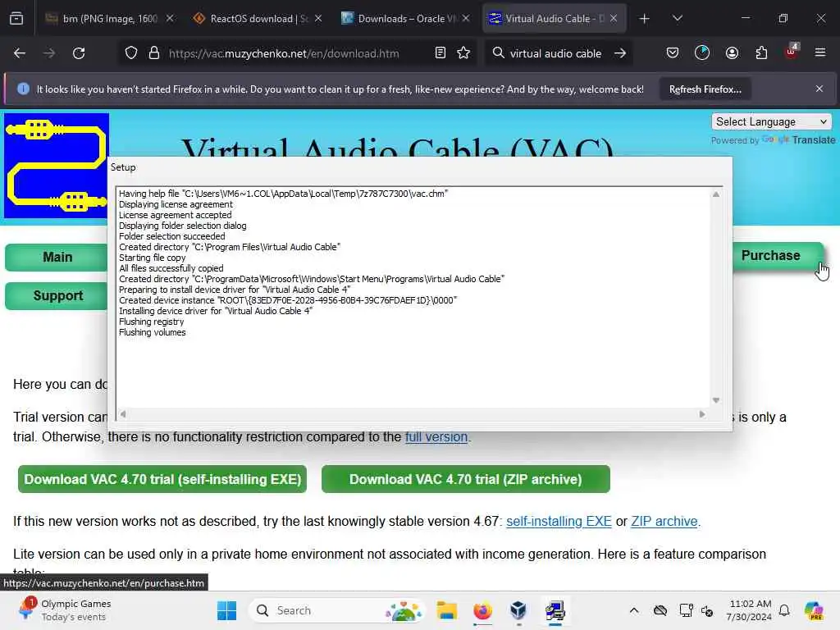Viewport: 840px width, 630px height.
Task: Select Virtual Audio Cable tab
Action: (555, 19)
